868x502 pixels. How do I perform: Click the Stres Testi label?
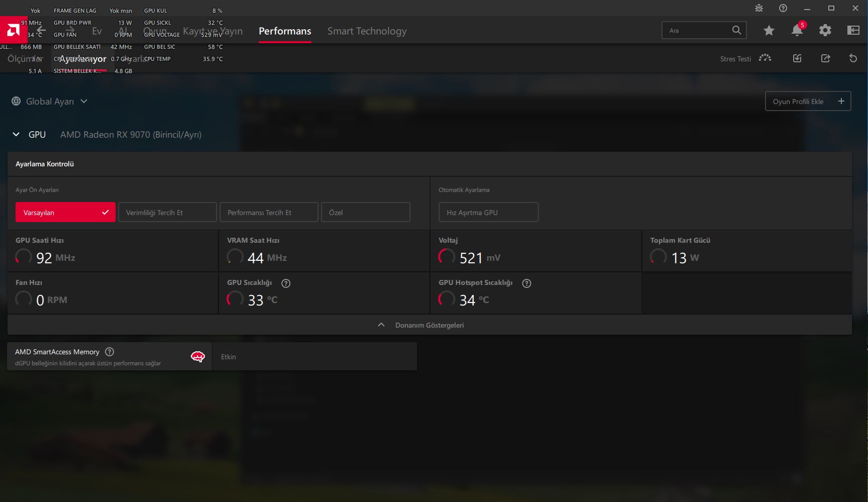[735, 59]
